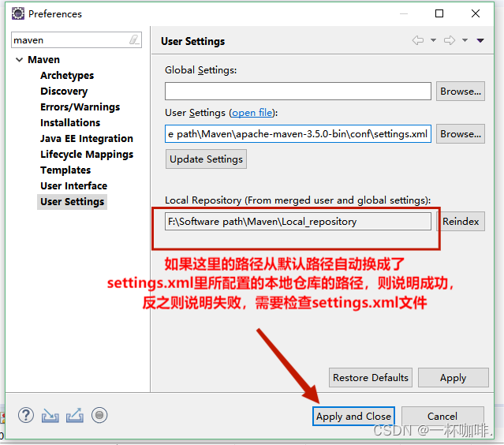
Task: Click the clear-filter eraser icon
Action: pos(134,40)
